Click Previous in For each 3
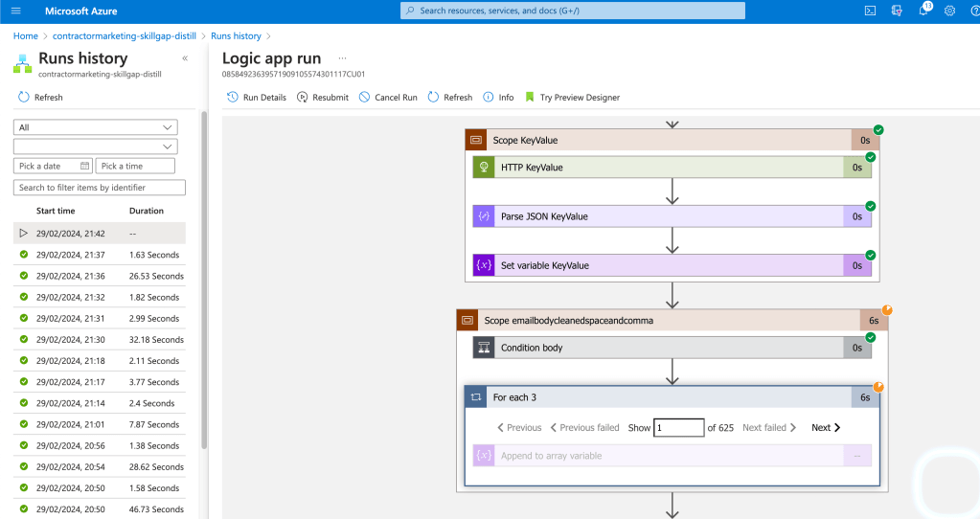The width and height of the screenshot is (980, 519). [519, 427]
